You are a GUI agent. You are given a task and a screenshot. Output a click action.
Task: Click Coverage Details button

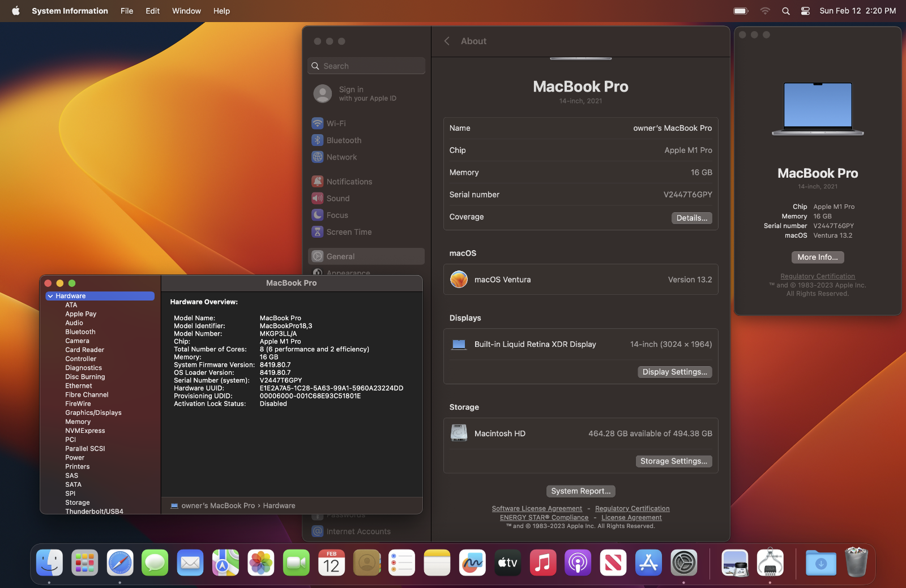point(691,218)
